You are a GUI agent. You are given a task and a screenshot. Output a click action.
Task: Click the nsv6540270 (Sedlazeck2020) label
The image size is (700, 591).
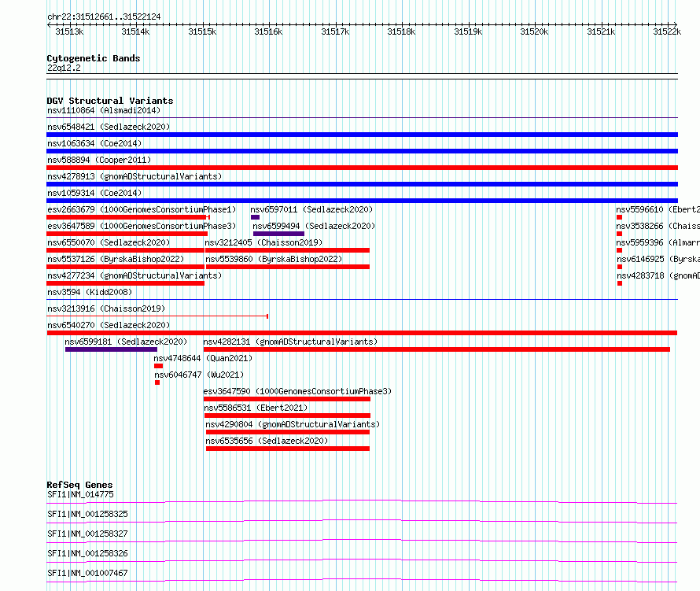coord(109,325)
